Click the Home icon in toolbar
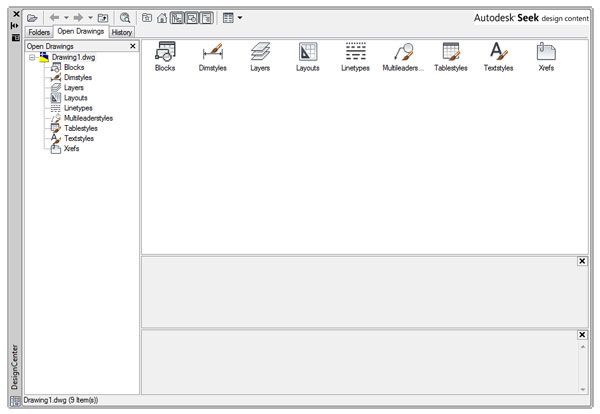Screen dimensions: 600x414 coord(162,18)
